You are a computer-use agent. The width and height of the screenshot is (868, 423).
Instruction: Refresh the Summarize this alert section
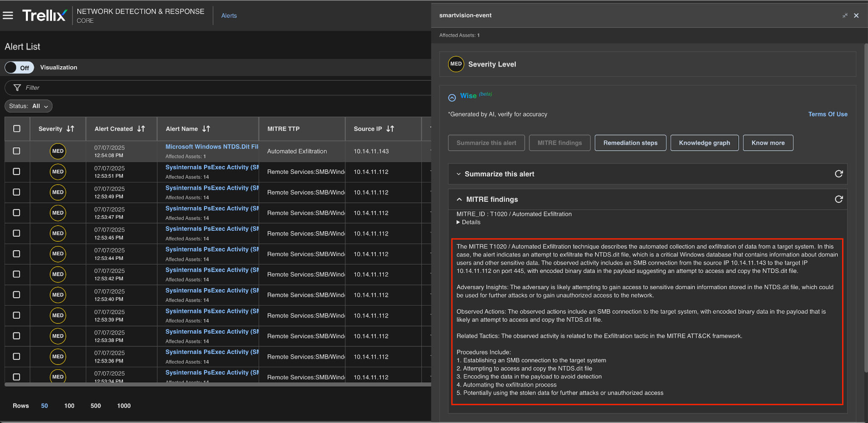pyautogui.click(x=838, y=174)
